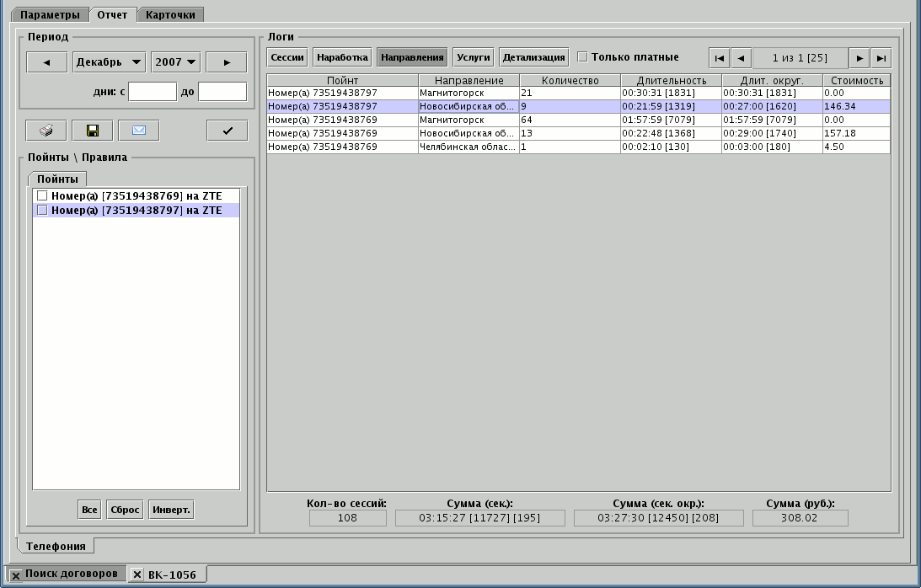This screenshot has width=921, height=588.
Task: Sort table by Стоимость column header
Action: [x=856, y=80]
